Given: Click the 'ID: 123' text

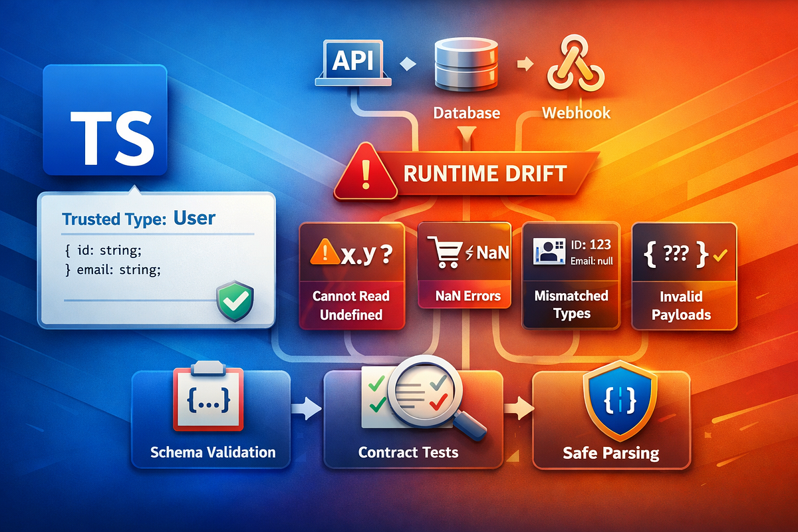Looking at the screenshot, I should click(591, 244).
